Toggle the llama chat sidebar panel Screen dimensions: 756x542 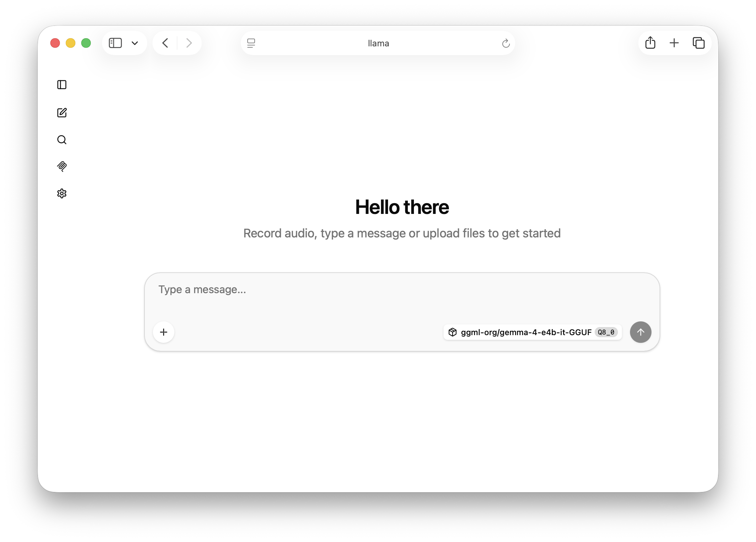pyautogui.click(x=62, y=85)
